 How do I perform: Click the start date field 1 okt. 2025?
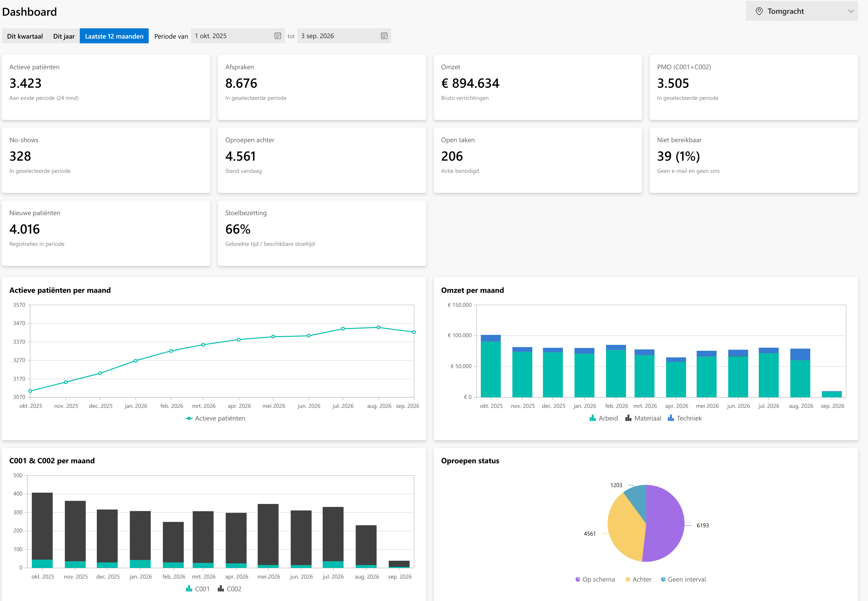coord(238,36)
